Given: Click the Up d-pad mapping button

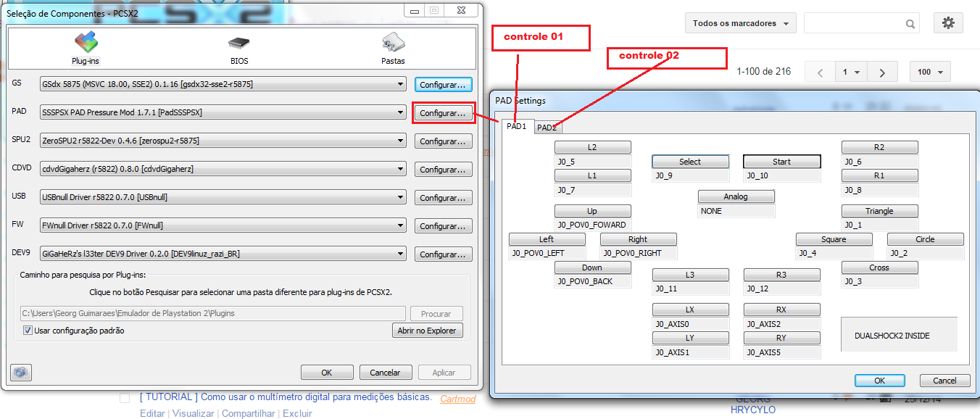Looking at the screenshot, I should pos(593,211).
